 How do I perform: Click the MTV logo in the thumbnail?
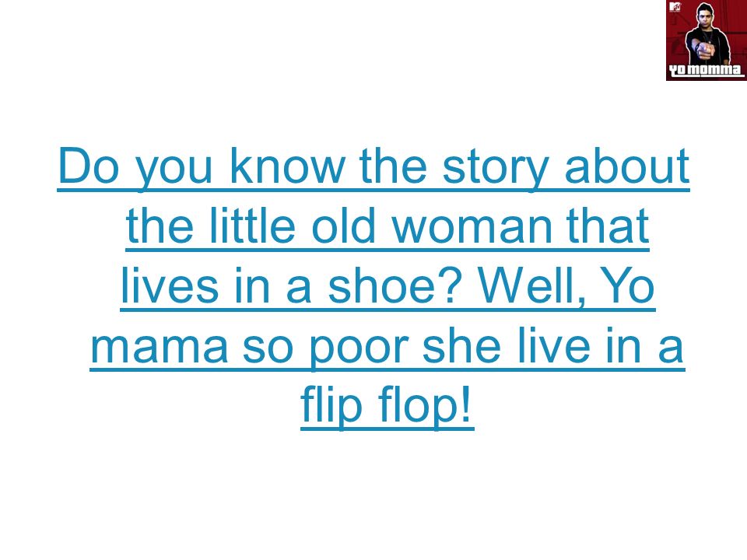[675, 7]
